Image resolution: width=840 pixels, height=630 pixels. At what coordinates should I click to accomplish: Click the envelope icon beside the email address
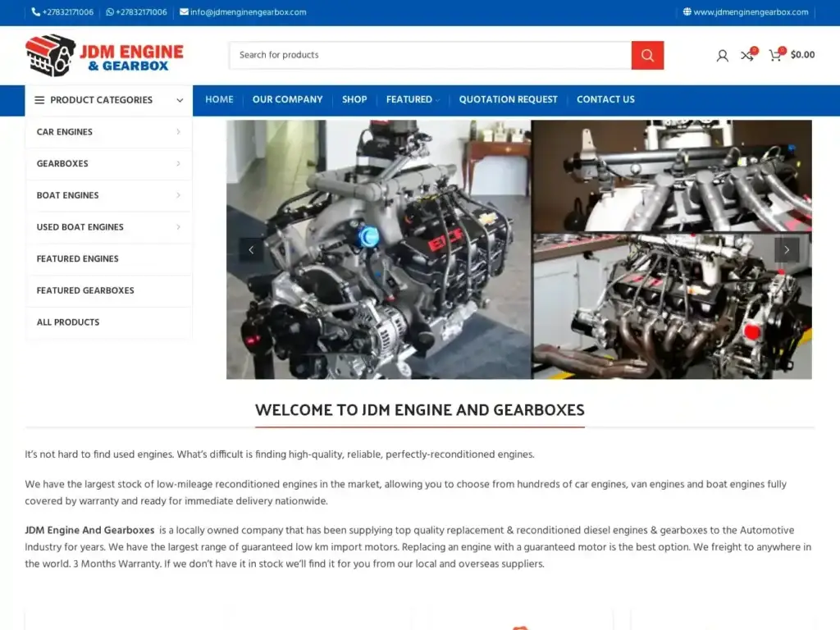tap(184, 12)
